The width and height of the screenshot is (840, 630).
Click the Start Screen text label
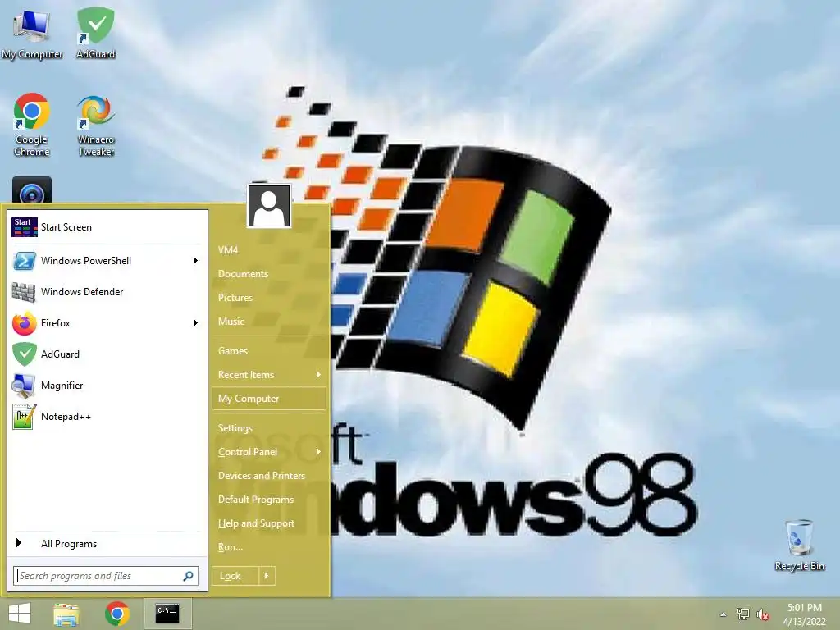point(66,227)
